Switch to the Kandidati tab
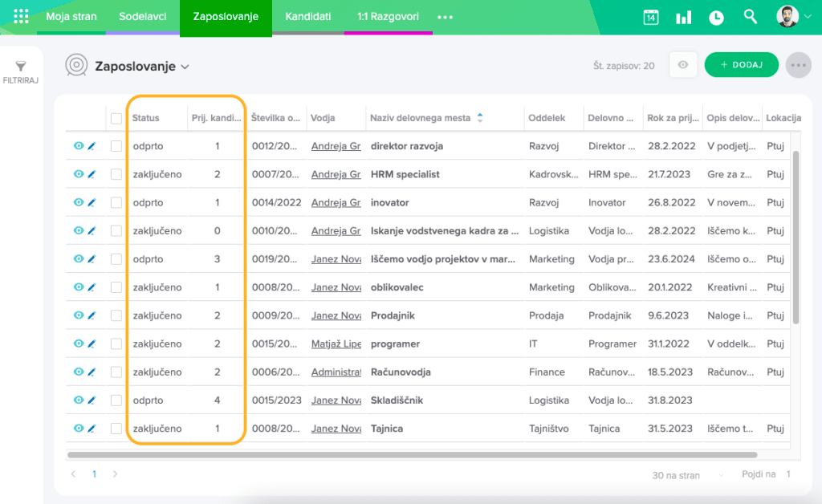Viewport: 822px width, 504px height. (x=308, y=17)
